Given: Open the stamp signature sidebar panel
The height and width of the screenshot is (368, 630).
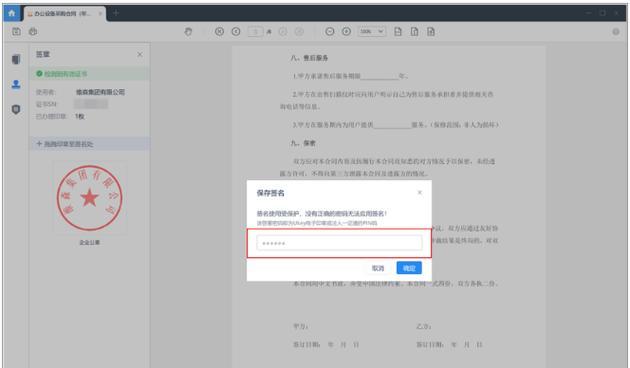Looking at the screenshot, I should (16, 84).
